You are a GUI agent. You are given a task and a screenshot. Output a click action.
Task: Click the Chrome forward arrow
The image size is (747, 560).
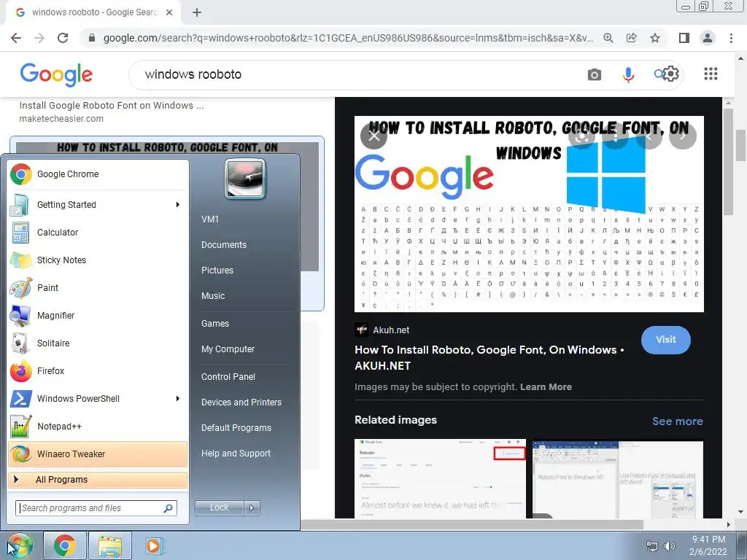(x=39, y=38)
